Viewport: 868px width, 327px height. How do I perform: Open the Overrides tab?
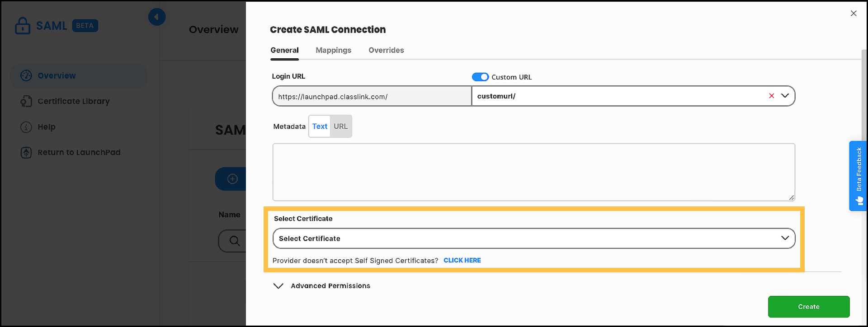pos(386,50)
